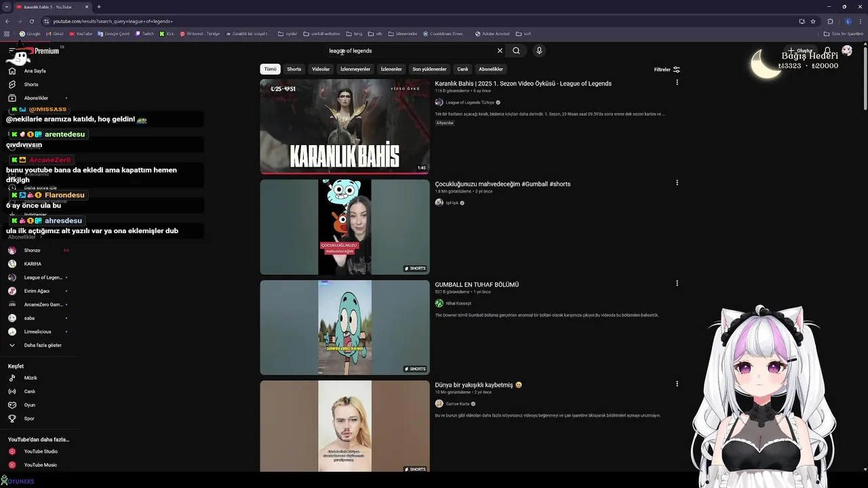
Task: Visit the Işıl Işık channel link
Action: 452,203
